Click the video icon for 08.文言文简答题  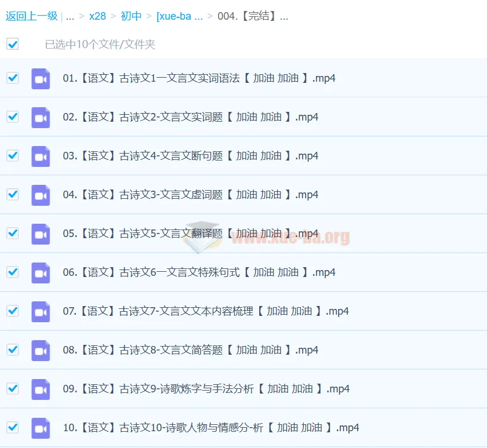(41, 349)
